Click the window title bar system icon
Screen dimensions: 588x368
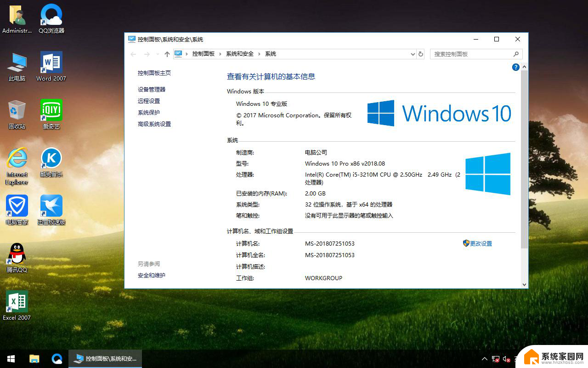132,40
